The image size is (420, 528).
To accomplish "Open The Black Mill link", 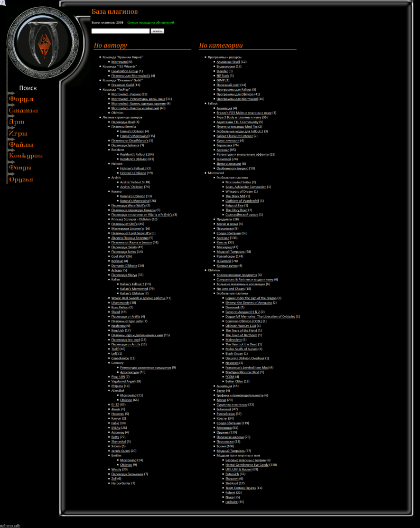I will click(235, 196).
